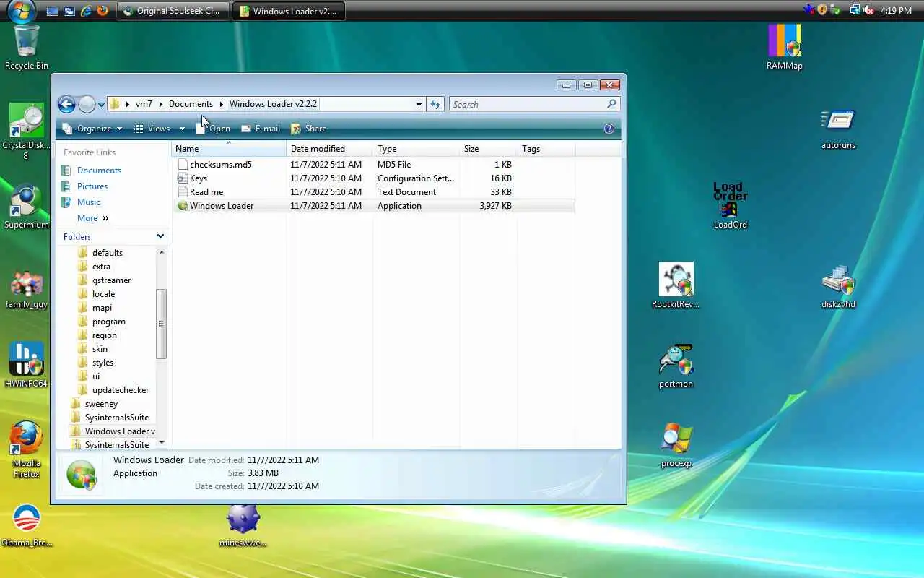
Task: Select the gstreamer folder in tree
Action: click(111, 280)
